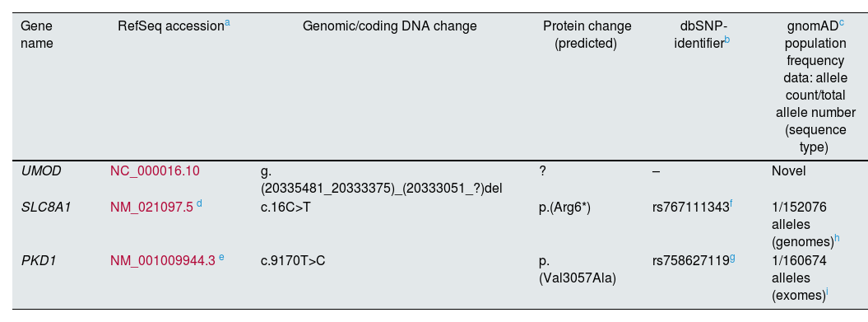Click footnote d next to NM_021097.5
The height and width of the screenshot is (322, 868).
coord(199,204)
